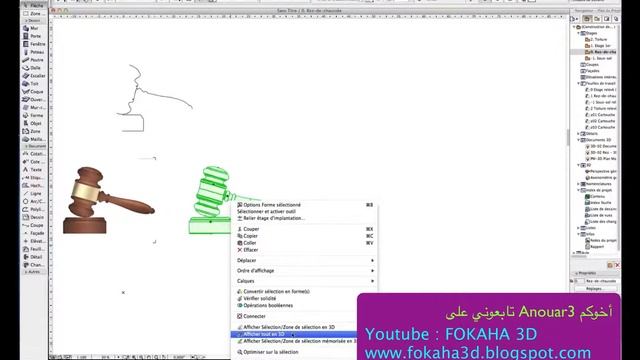Select the Coque shell tool
This screenshot has width=640, height=360.
(34, 92)
